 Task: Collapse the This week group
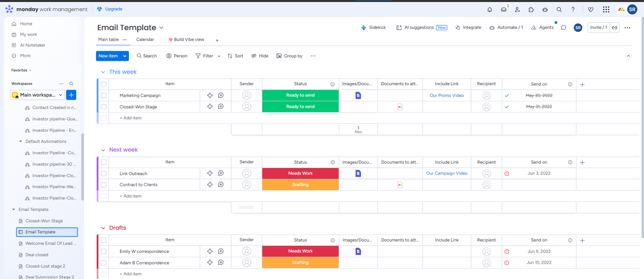point(103,72)
